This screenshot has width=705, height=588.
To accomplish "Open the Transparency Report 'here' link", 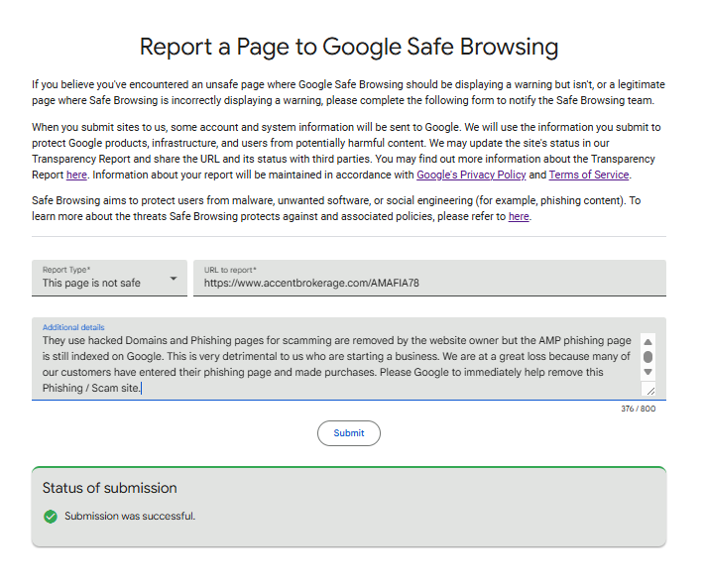I will click(x=76, y=175).
